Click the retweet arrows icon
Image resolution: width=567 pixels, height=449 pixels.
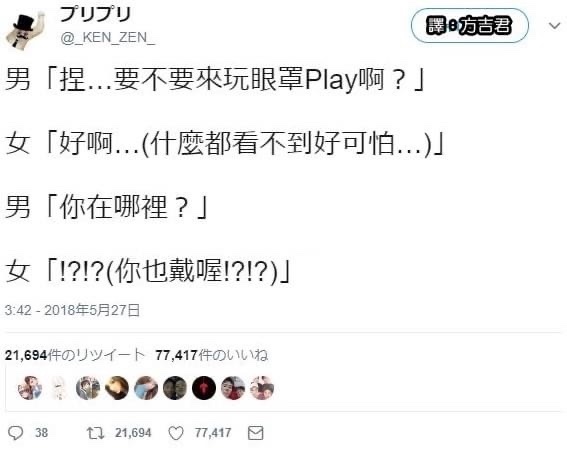coord(95,433)
